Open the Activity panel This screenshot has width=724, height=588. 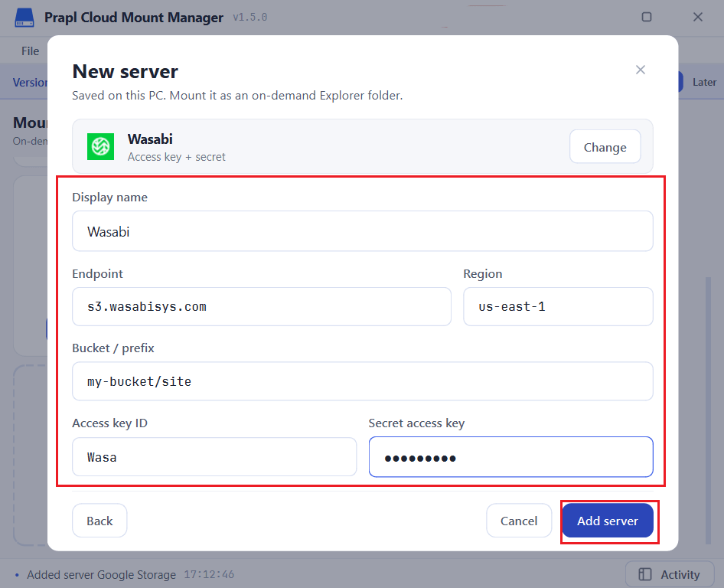click(670, 574)
